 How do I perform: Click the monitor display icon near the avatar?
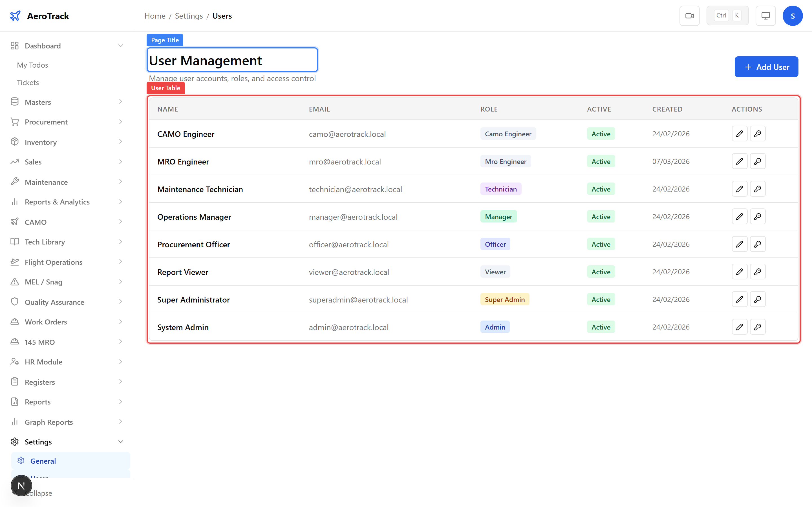tap(765, 15)
